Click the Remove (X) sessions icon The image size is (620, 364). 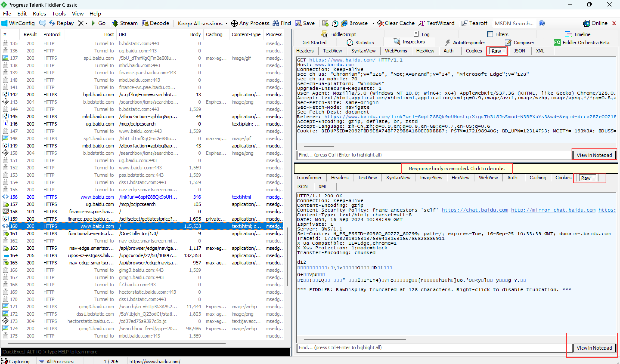pos(81,23)
